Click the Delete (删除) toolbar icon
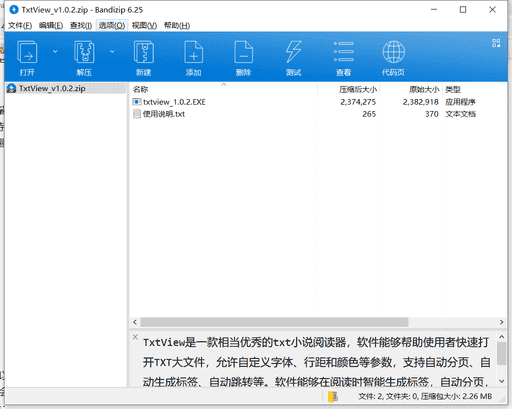The height and width of the screenshot is (409, 512). (x=244, y=52)
